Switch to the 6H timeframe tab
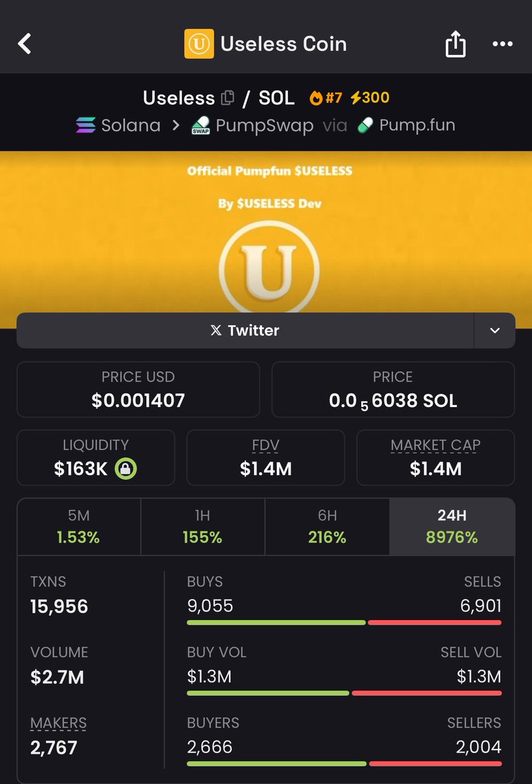 pos(327,527)
